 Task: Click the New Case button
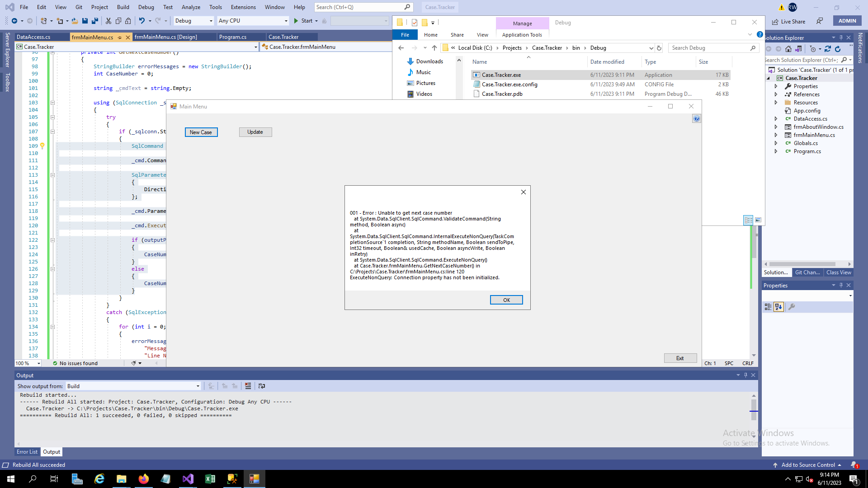pyautogui.click(x=201, y=132)
